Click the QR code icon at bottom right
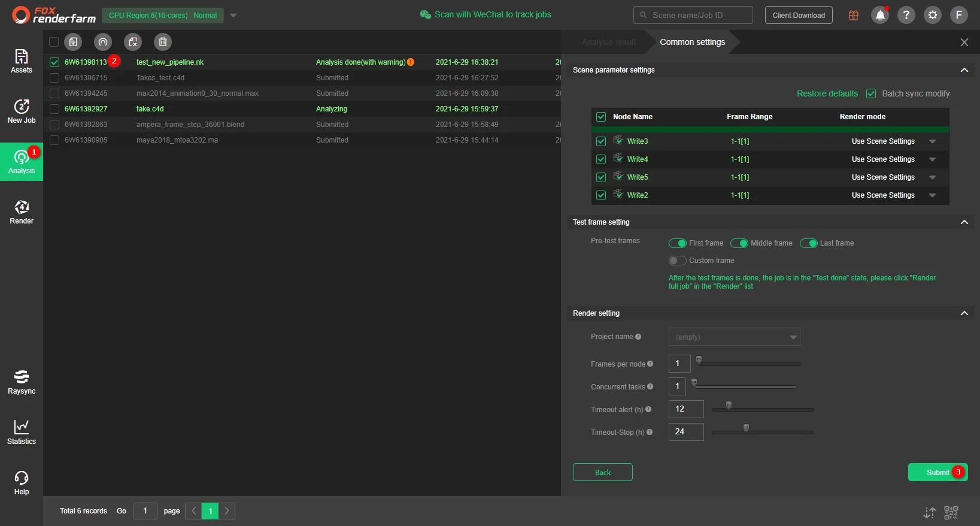The height and width of the screenshot is (526, 980). [951, 513]
